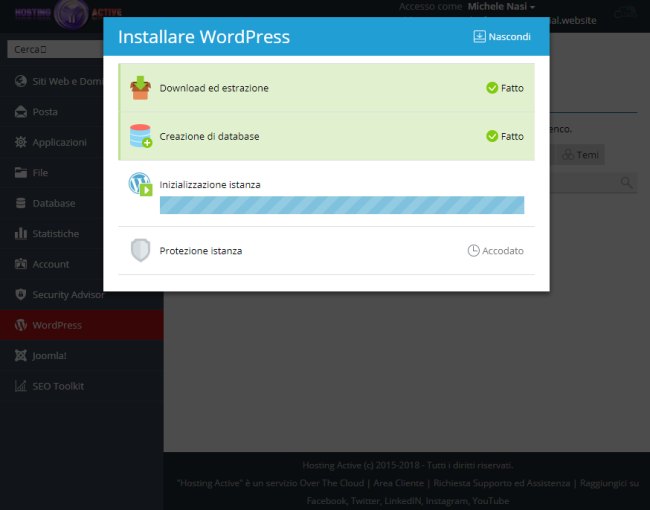This screenshot has width=650, height=510.
Task: Click the Security Advisor shield icon
Action: click(21, 294)
